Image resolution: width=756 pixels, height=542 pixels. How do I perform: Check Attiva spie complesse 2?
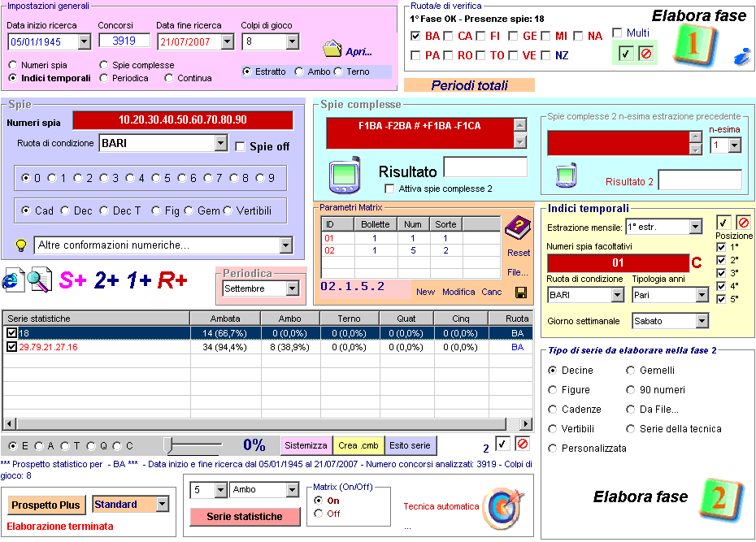[389, 189]
